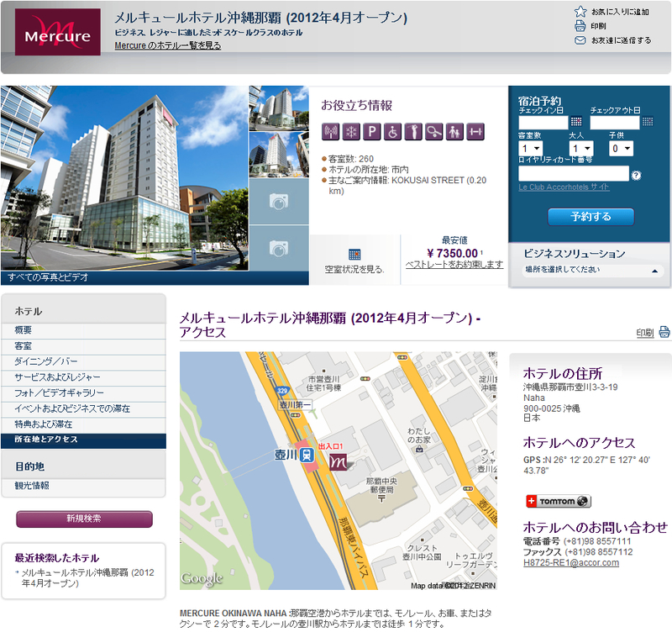Viewport: 672px width, 632px height.
Task: Click ベストレートをお約束します link
Action: point(454,265)
